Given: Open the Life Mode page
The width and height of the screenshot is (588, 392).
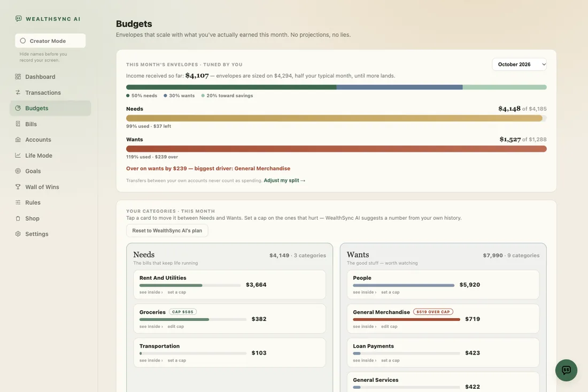Looking at the screenshot, I should coord(50,155).
